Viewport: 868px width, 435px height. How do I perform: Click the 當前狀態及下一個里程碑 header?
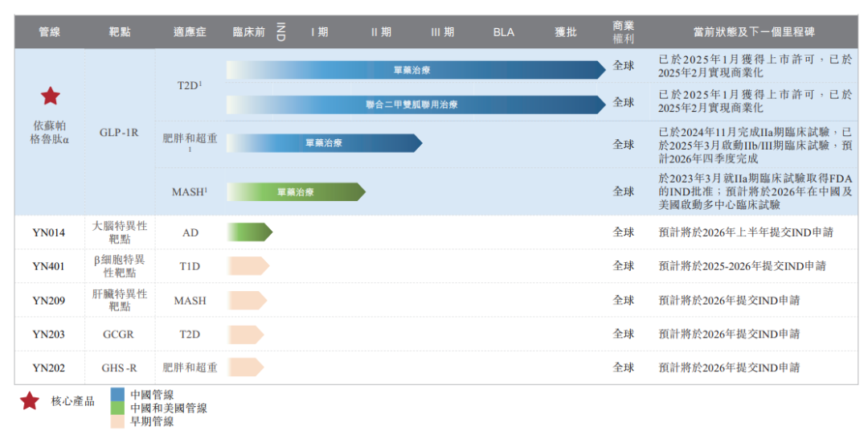[754, 32]
